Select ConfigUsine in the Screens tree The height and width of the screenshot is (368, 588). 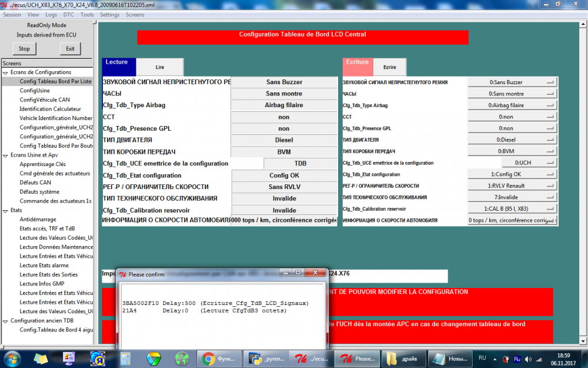pos(35,91)
